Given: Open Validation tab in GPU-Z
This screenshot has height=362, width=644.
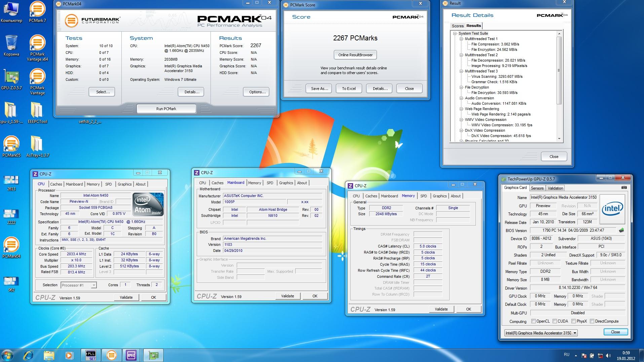Looking at the screenshot, I should 555,188.
